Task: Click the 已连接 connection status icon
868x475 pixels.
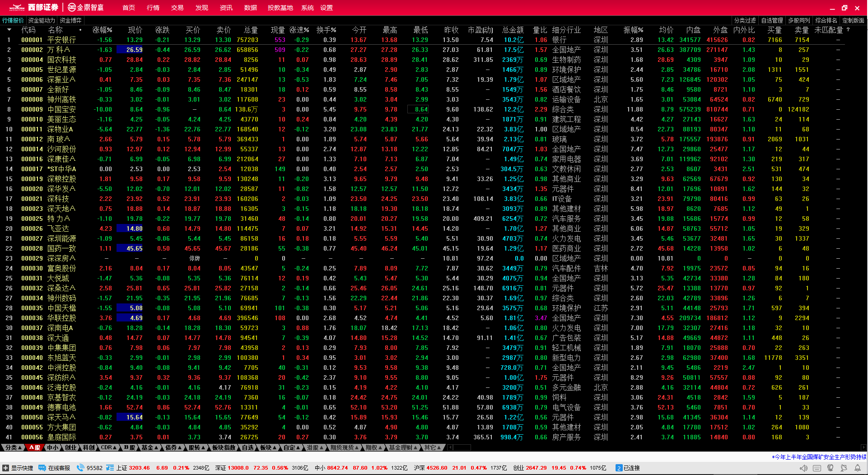Action: click(x=619, y=468)
